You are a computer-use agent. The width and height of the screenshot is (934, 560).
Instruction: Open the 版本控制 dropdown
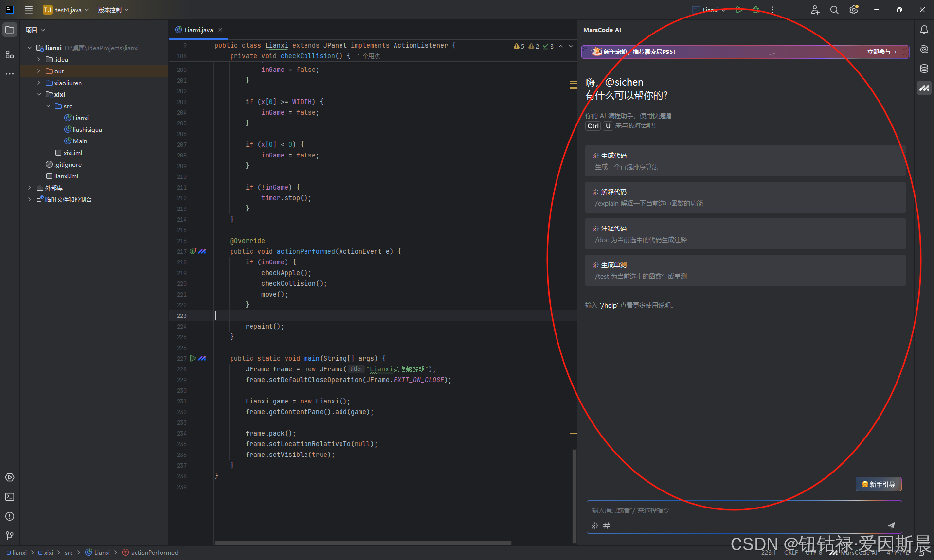[113, 10]
